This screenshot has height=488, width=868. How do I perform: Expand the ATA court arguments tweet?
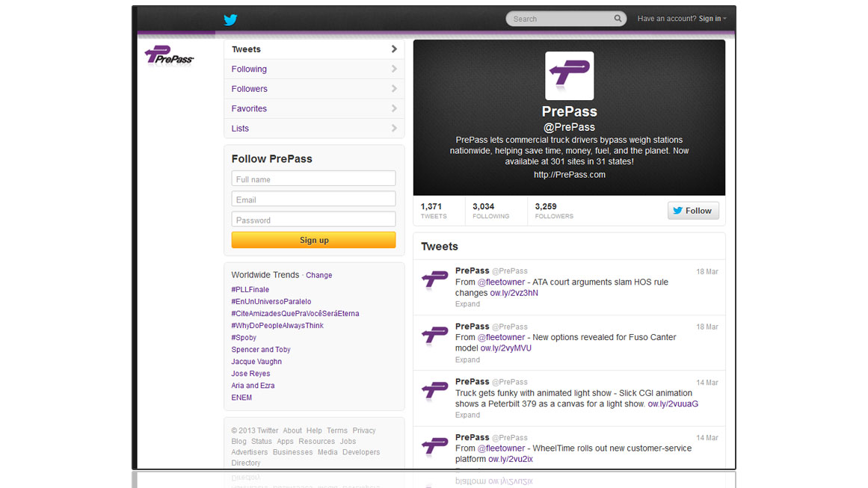point(467,304)
